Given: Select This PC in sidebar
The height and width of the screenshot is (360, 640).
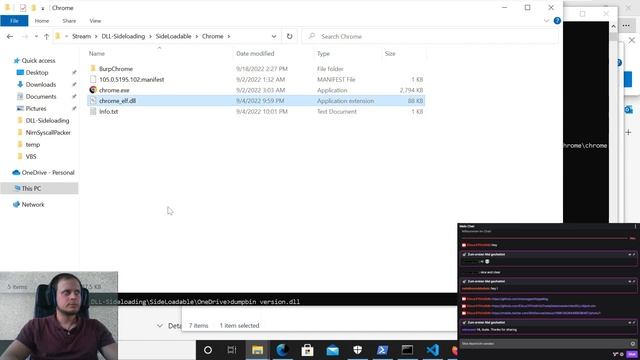Looking at the screenshot, I should (x=31, y=189).
